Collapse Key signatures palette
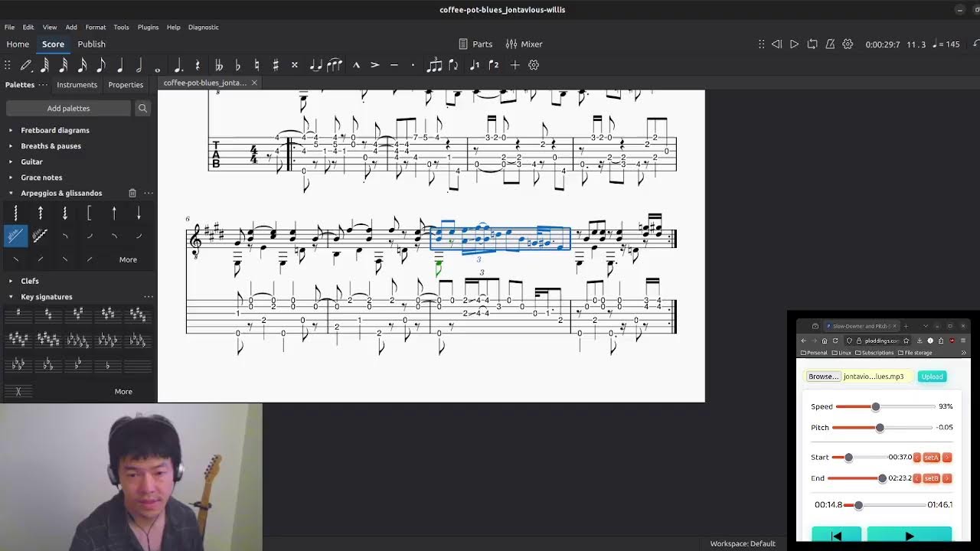 pos(11,297)
